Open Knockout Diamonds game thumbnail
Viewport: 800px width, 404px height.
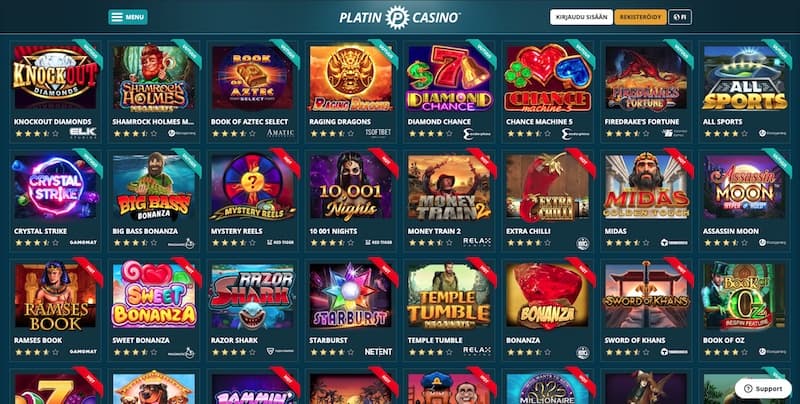55,78
